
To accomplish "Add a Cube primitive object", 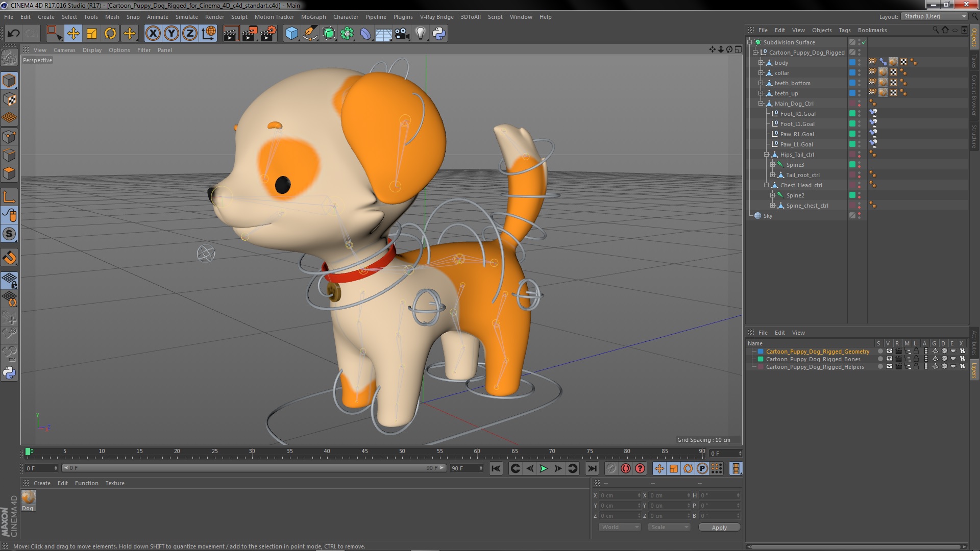I will tap(291, 34).
